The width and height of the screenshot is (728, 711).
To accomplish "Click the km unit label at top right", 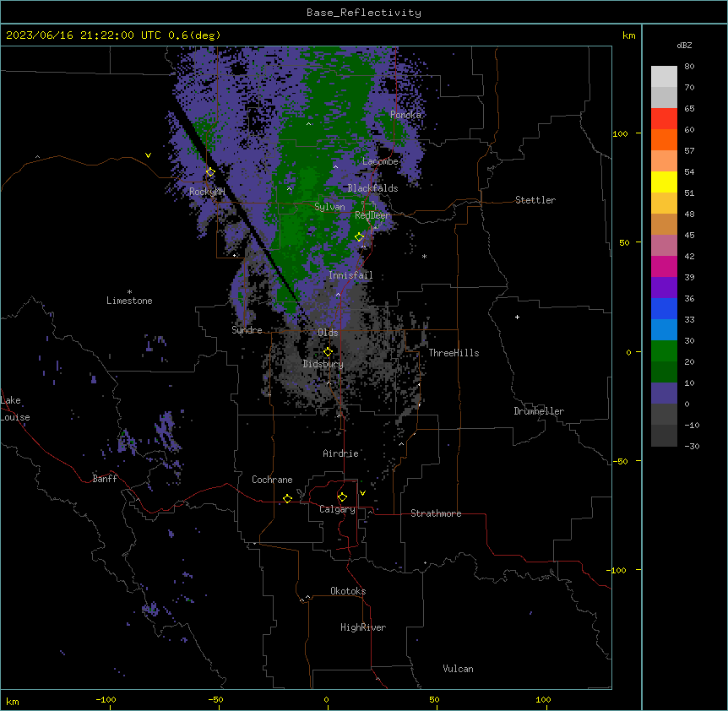I will pyautogui.click(x=629, y=35).
